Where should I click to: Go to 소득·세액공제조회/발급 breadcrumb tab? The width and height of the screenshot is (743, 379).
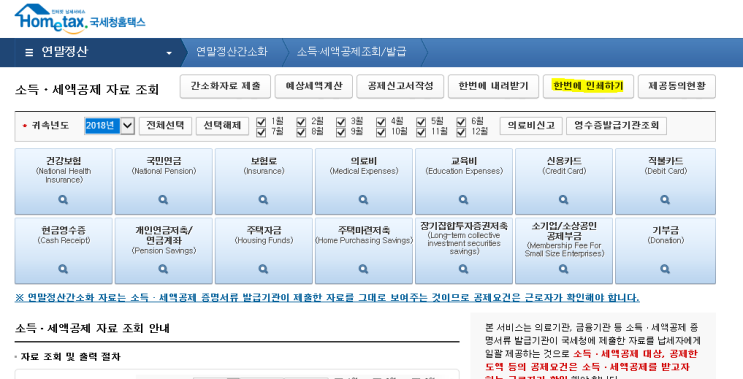tap(352, 52)
